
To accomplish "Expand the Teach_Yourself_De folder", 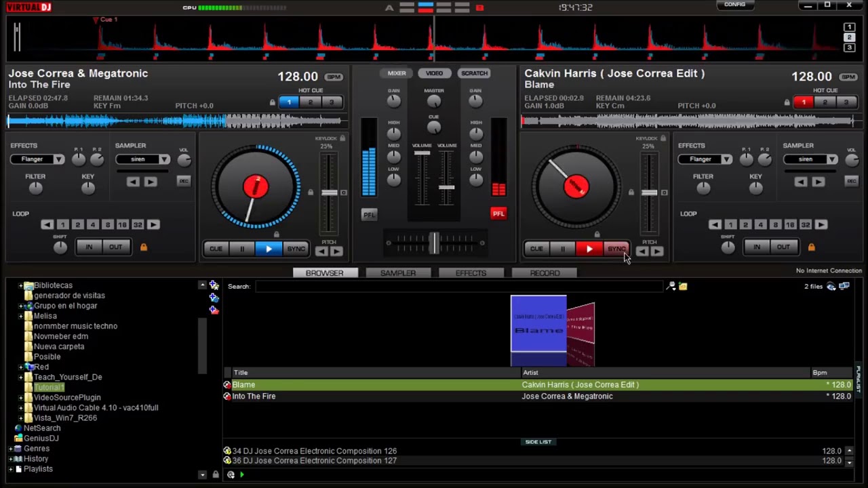I will (20, 377).
